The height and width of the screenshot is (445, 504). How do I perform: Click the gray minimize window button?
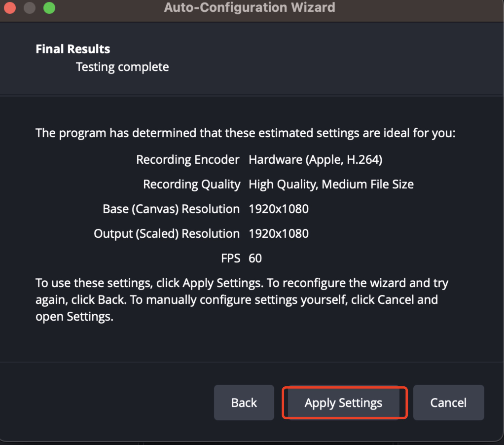click(x=30, y=8)
